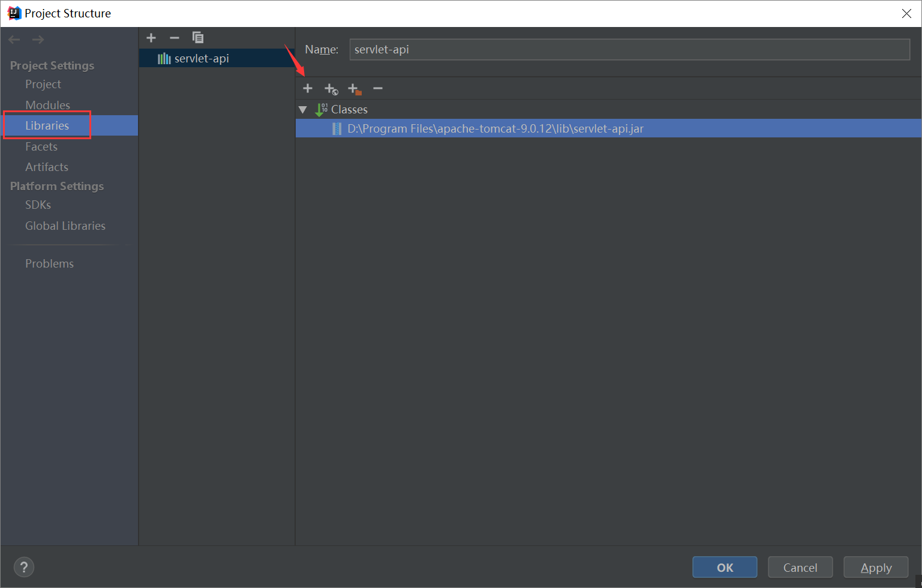Click the forward navigation arrow

(37, 40)
